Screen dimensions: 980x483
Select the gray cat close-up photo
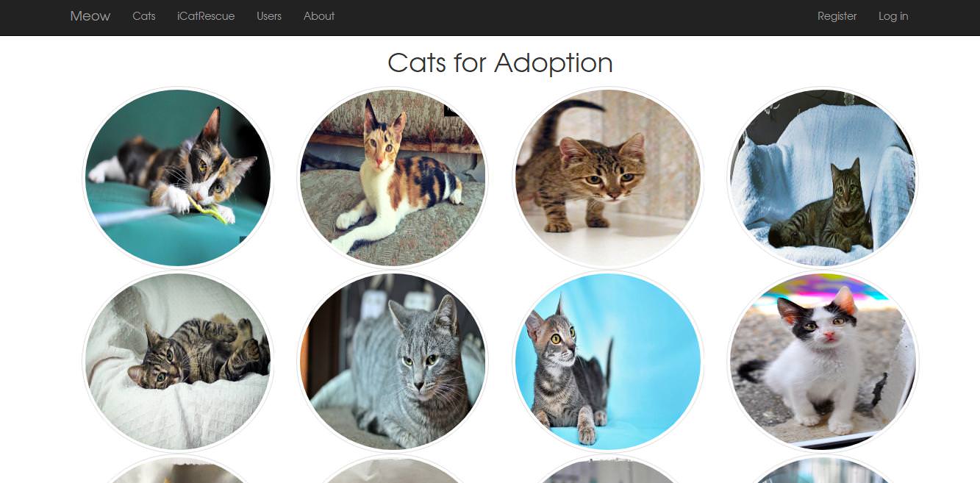point(393,362)
